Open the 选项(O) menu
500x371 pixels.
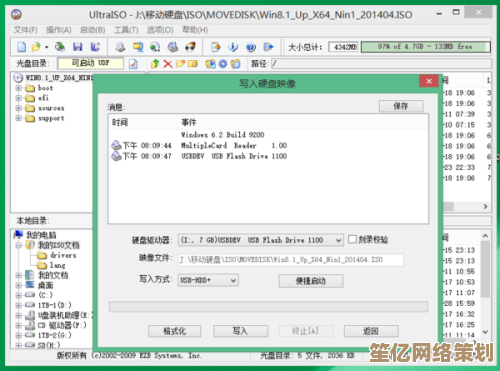click(x=160, y=30)
